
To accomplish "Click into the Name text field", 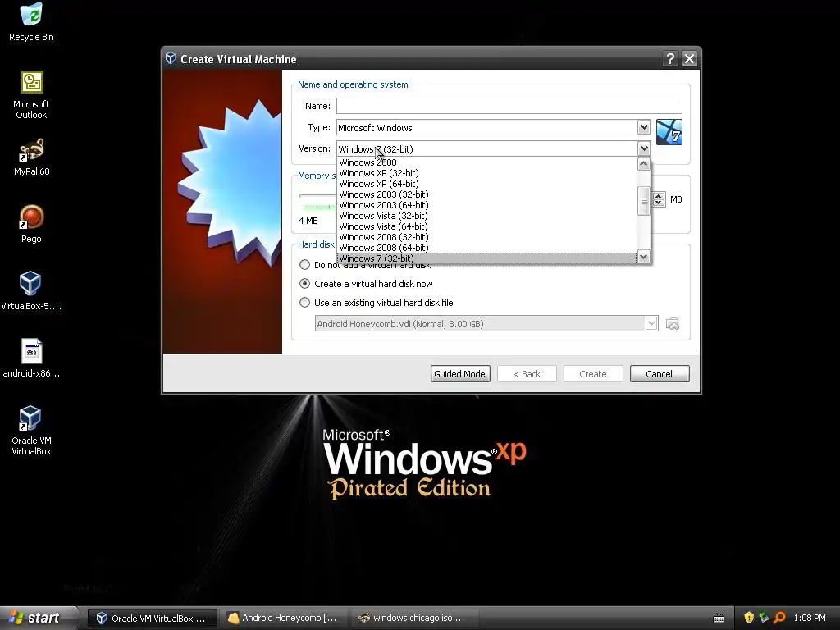I will point(509,106).
